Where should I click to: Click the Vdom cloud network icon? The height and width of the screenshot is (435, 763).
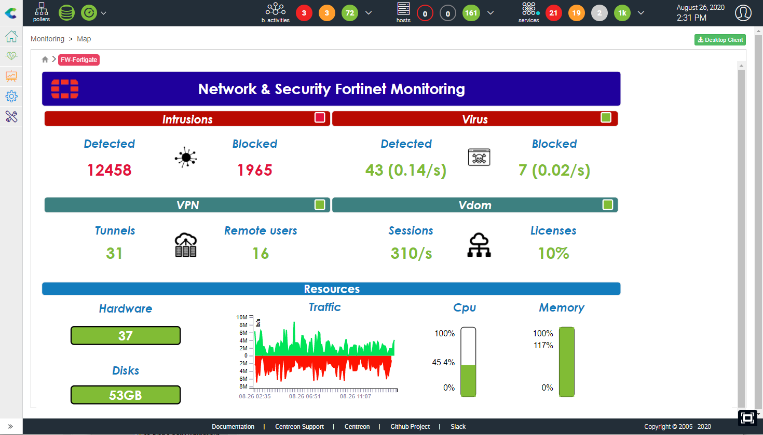pyautogui.click(x=479, y=245)
